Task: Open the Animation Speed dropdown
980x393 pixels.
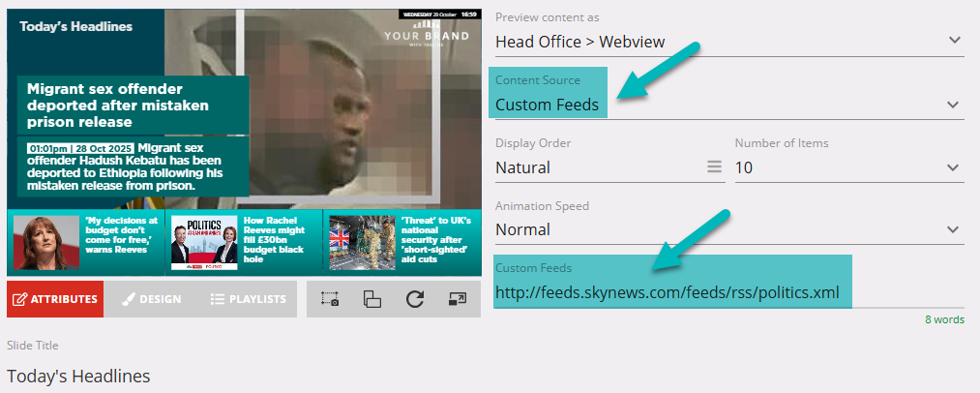Action: pos(954,230)
